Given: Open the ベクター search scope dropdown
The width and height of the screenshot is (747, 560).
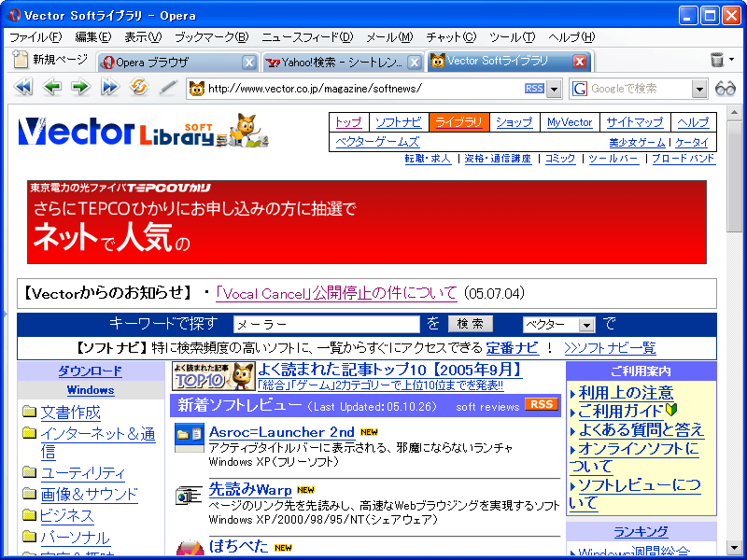Looking at the screenshot, I should click(x=586, y=325).
